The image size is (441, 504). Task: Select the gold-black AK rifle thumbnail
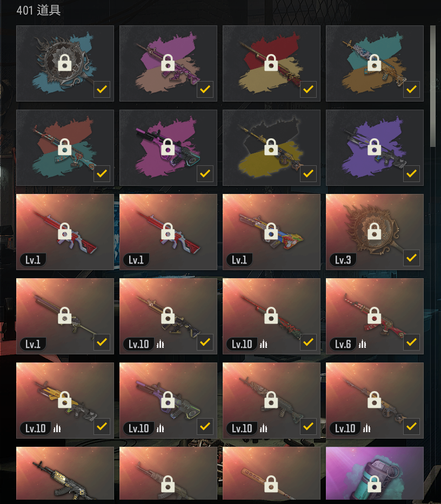point(65,473)
